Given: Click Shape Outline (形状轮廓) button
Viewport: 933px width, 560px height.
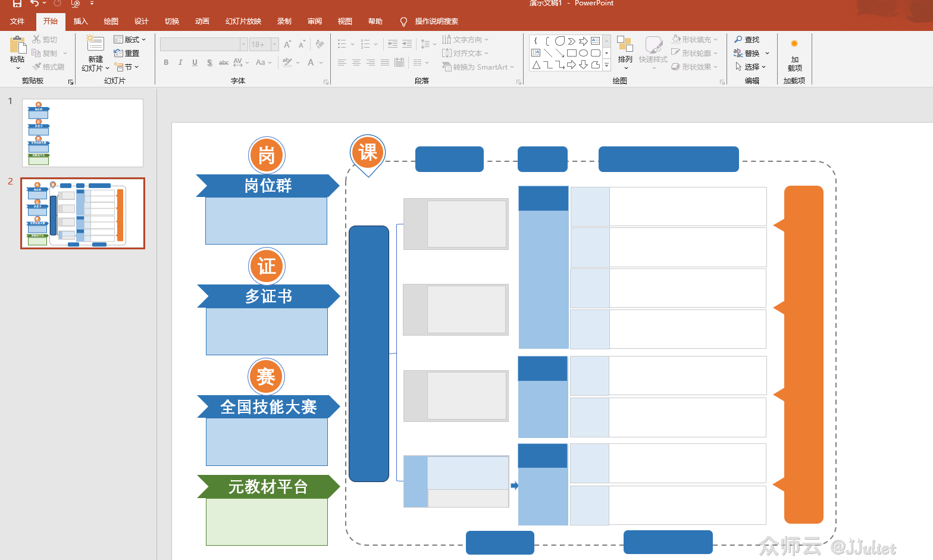Looking at the screenshot, I should [694, 54].
